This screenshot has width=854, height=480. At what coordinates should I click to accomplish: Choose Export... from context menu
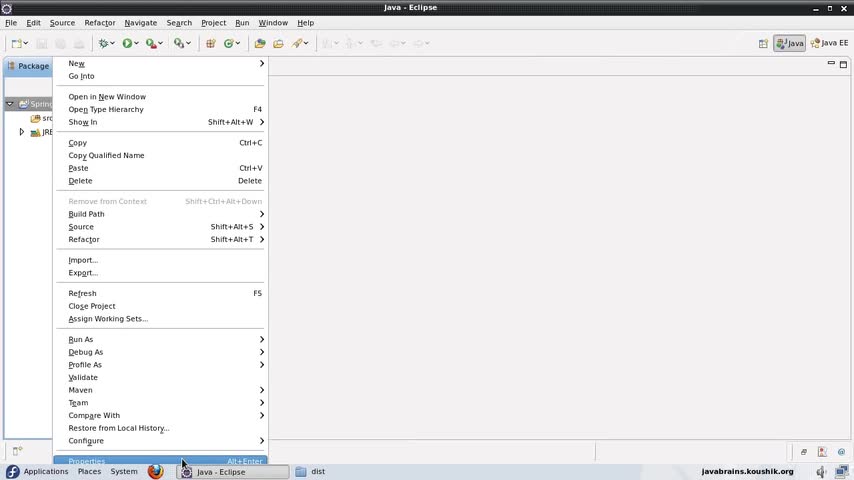[x=160, y=273]
